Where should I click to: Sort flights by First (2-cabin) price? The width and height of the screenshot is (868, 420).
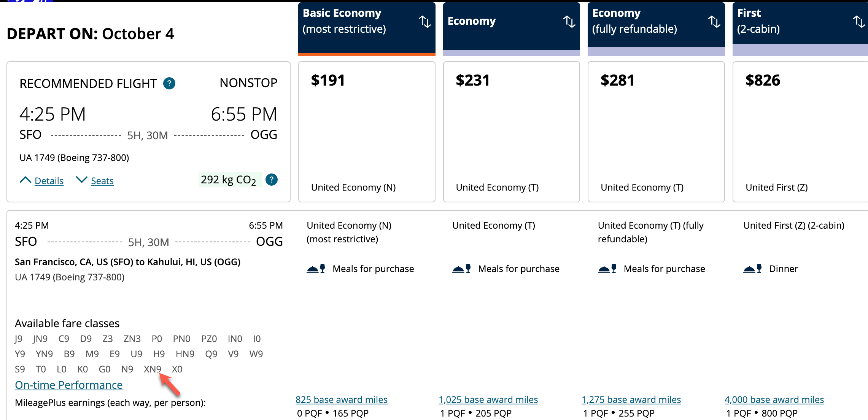point(858,21)
